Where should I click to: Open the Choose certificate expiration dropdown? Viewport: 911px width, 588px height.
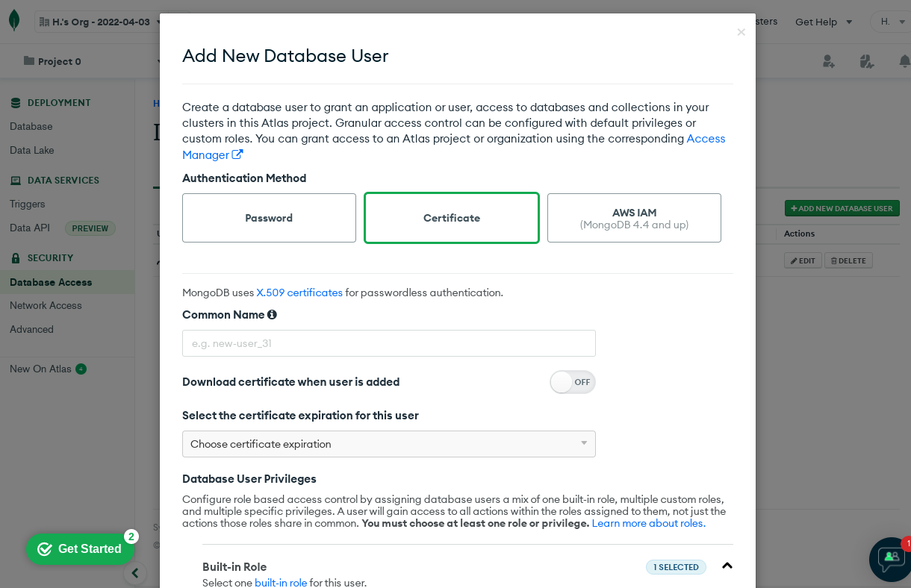click(x=388, y=444)
